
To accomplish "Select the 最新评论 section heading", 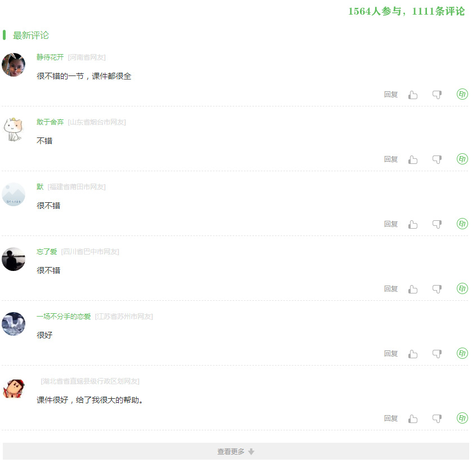I will pyautogui.click(x=30, y=35).
